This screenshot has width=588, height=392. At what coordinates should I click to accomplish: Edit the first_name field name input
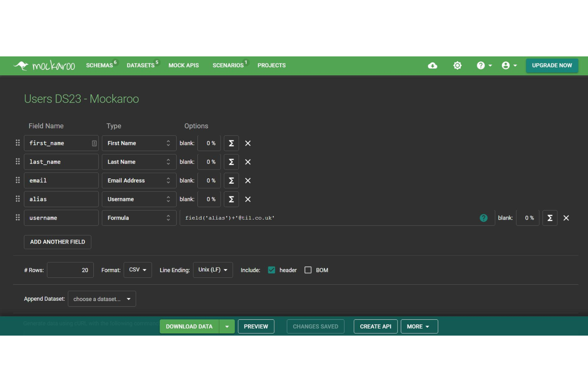pos(61,143)
